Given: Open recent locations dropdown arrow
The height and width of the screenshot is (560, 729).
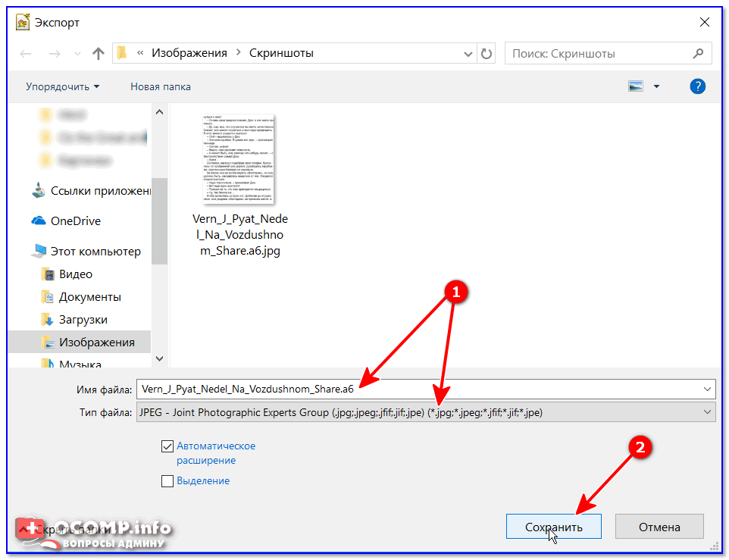Looking at the screenshot, I should pos(77,54).
